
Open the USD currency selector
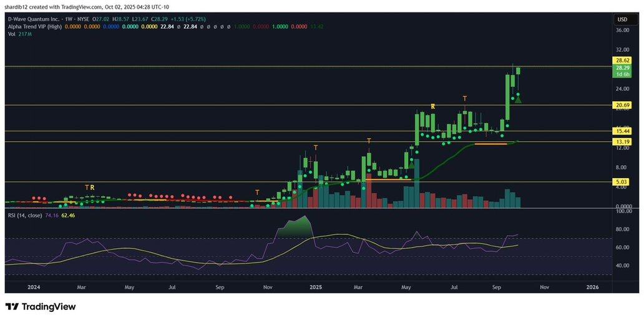[622, 20]
